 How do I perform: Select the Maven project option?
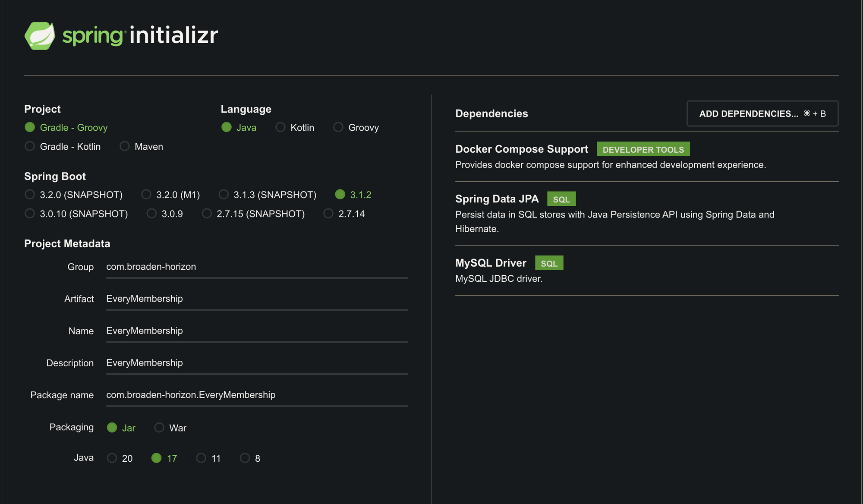(x=125, y=146)
